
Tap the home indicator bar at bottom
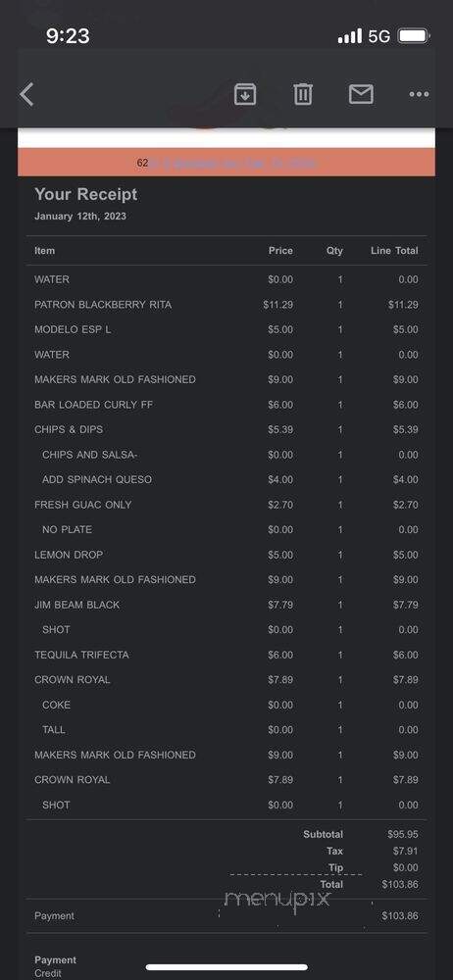pos(226,967)
